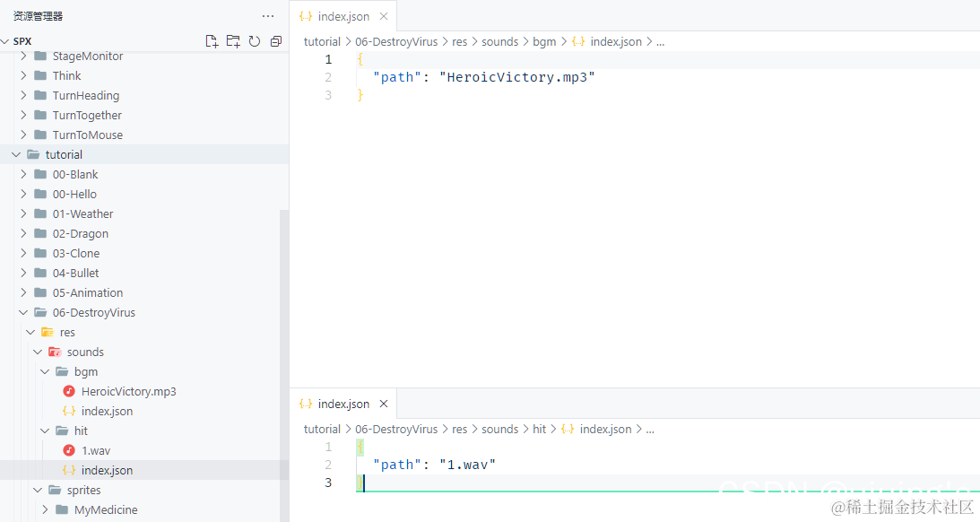The width and height of the screenshot is (980, 522).
Task: Click 'bgm' in top editor breadcrumb
Action: tap(544, 42)
